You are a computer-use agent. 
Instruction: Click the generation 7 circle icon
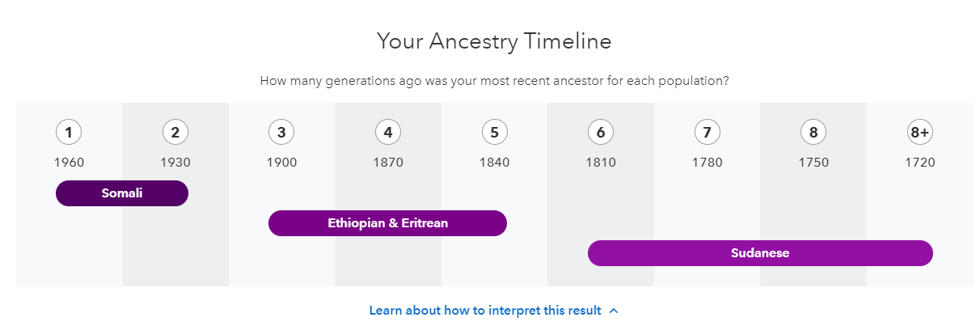[708, 132]
